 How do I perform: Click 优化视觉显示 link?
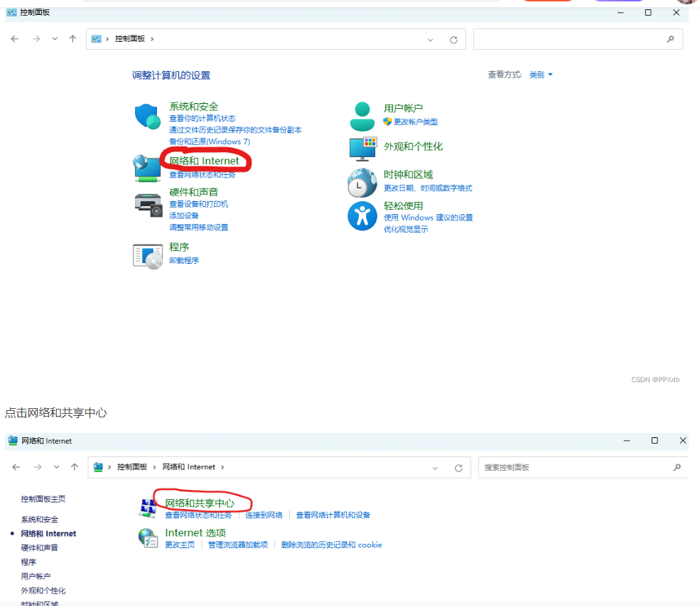[x=406, y=229]
